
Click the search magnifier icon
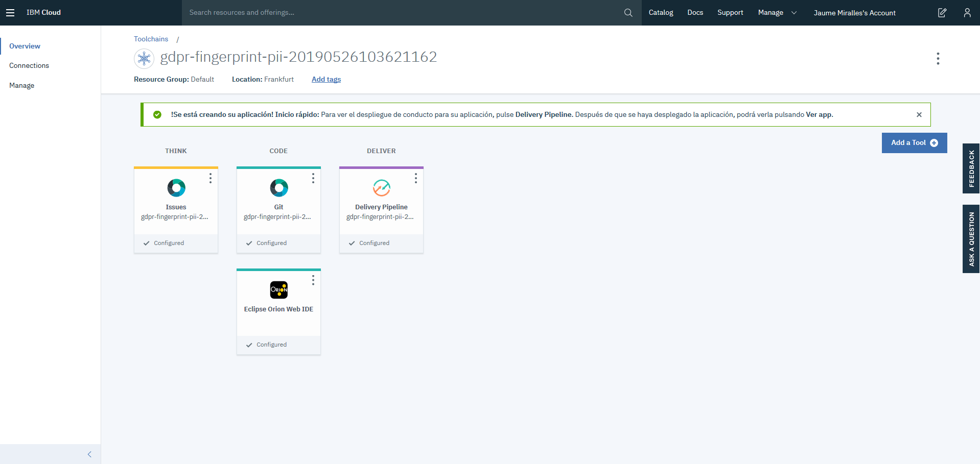[628, 13]
